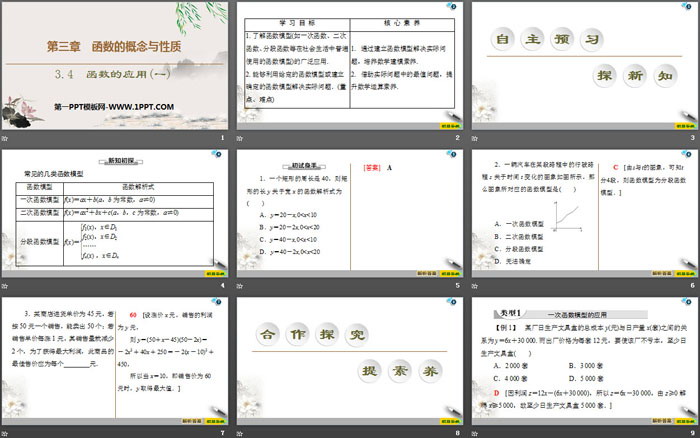Screen dimensions: 700x438
Task: Click option B. 3 000 套 on slide 9
Action: coord(586,366)
